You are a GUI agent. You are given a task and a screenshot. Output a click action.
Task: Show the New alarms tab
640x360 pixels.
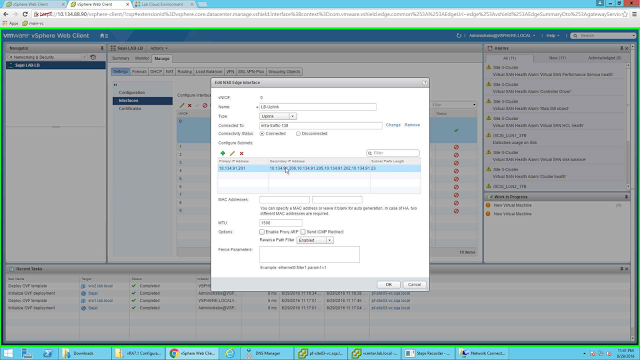pyautogui.click(x=557, y=58)
